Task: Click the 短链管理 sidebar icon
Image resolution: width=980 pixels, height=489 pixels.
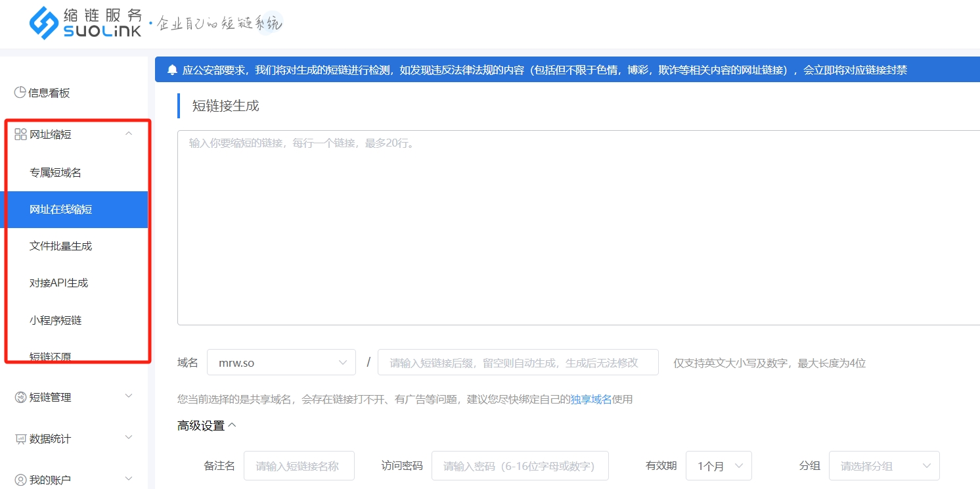Action: [x=20, y=397]
